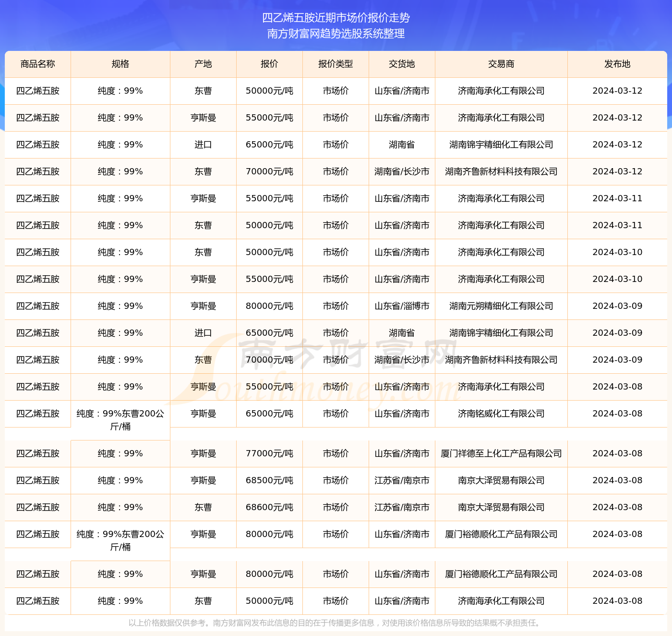Click 市场价 in the 68500元/吨 row
The image size is (672, 636).
336,480
